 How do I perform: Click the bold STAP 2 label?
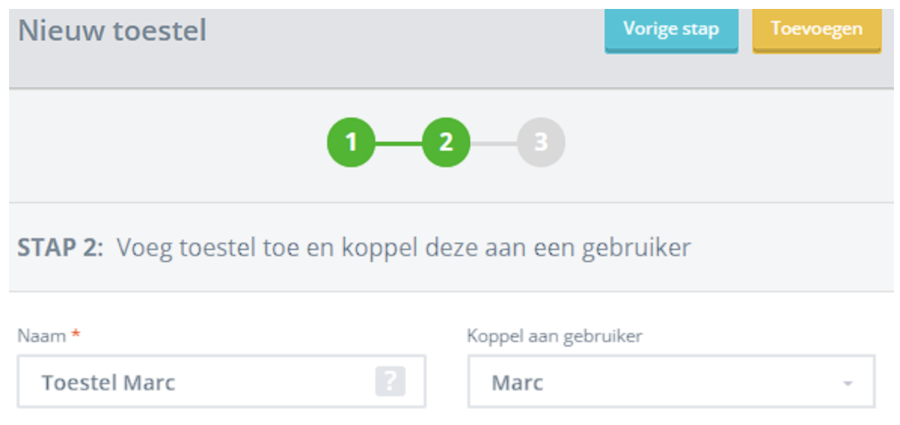(x=60, y=248)
